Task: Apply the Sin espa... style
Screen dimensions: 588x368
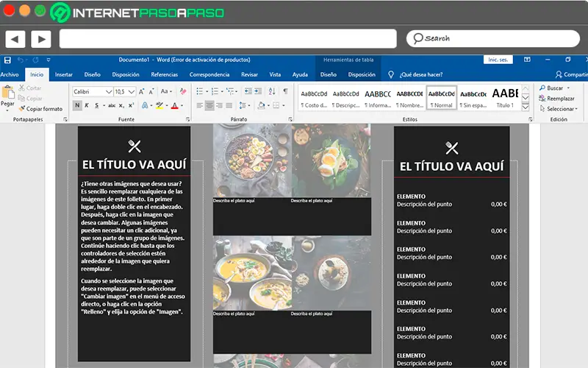Action: point(473,98)
